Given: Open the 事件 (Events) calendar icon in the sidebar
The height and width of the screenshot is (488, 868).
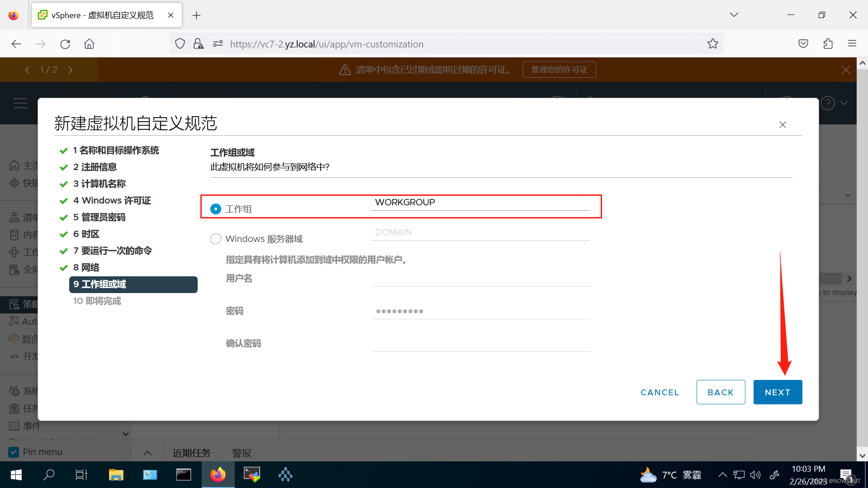Looking at the screenshot, I should click(x=14, y=426).
